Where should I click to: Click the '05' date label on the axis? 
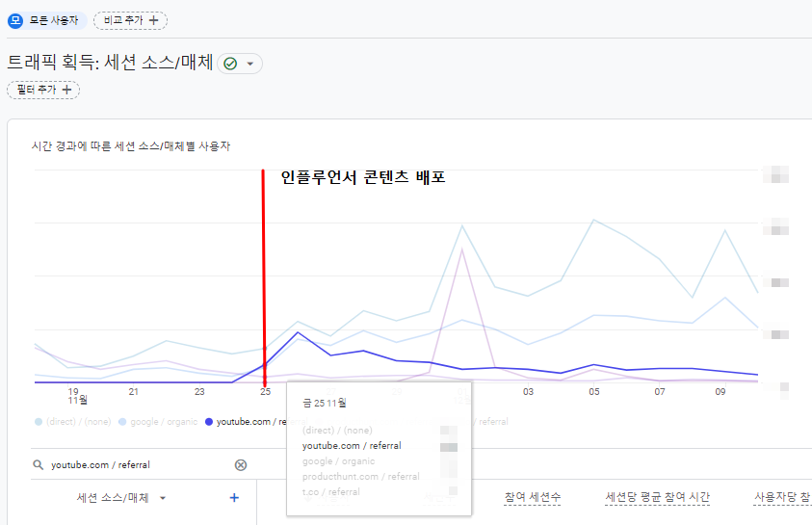coord(594,392)
